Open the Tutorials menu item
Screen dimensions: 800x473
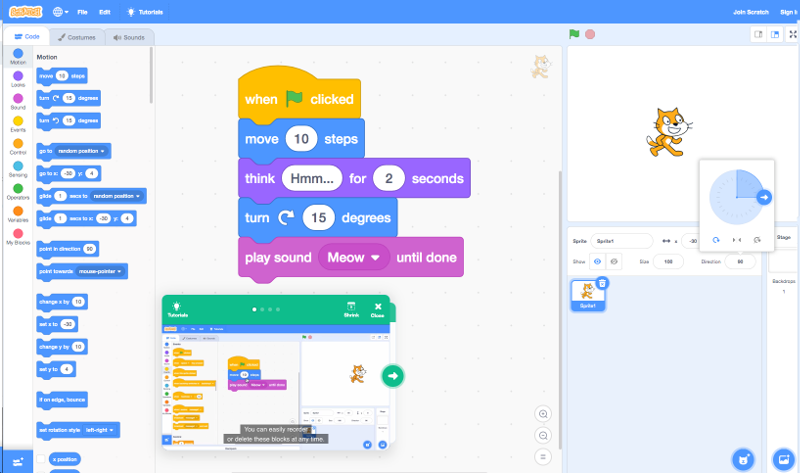pyautogui.click(x=145, y=12)
